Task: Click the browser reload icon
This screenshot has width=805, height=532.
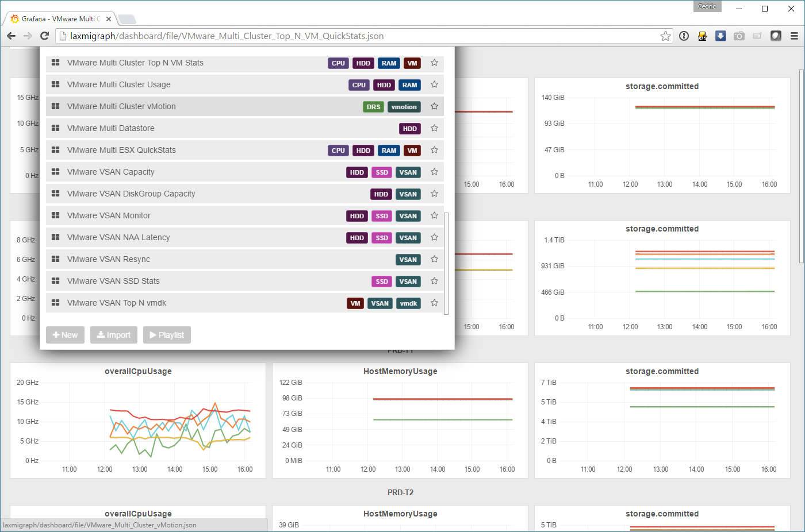Action: click(x=44, y=36)
